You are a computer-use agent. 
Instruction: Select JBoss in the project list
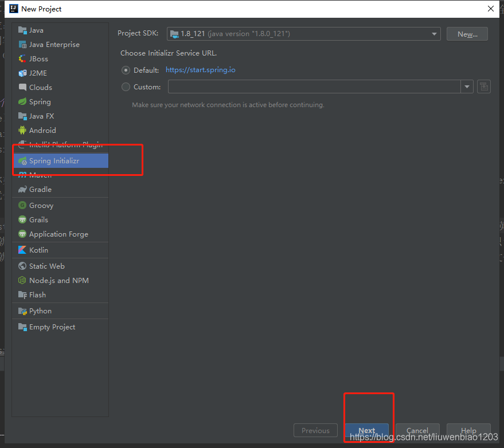60,59
